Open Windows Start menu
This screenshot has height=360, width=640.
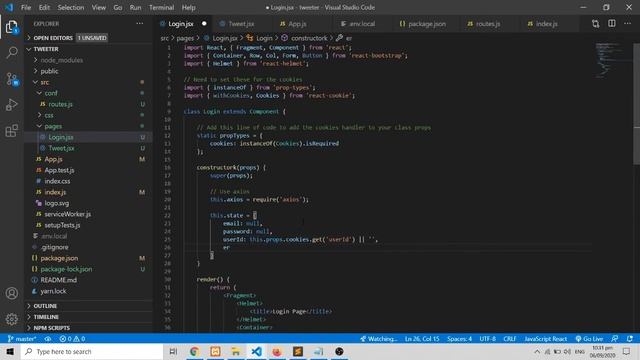10,351
